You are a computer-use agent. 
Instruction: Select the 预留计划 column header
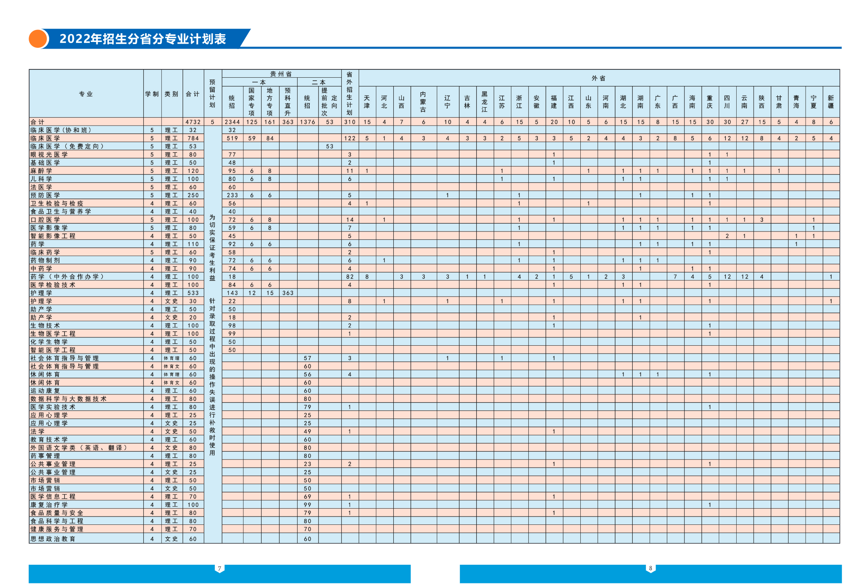[x=212, y=94]
